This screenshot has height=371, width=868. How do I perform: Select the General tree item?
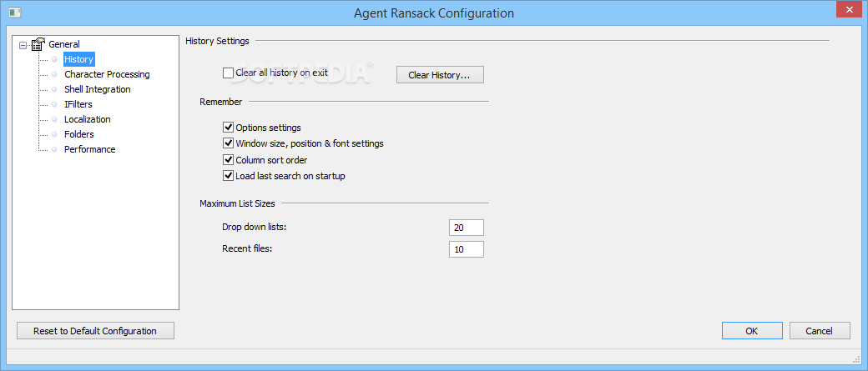(x=64, y=44)
